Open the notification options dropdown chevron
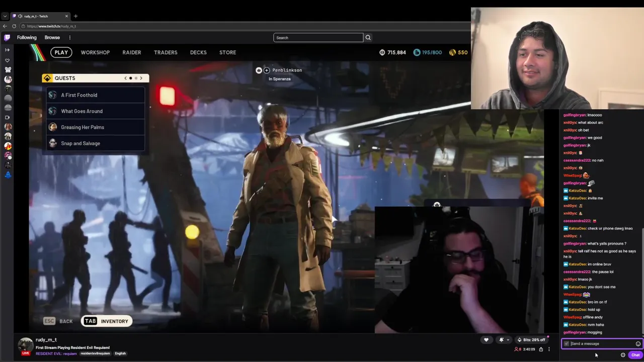The height and width of the screenshot is (362, 644). click(508, 340)
